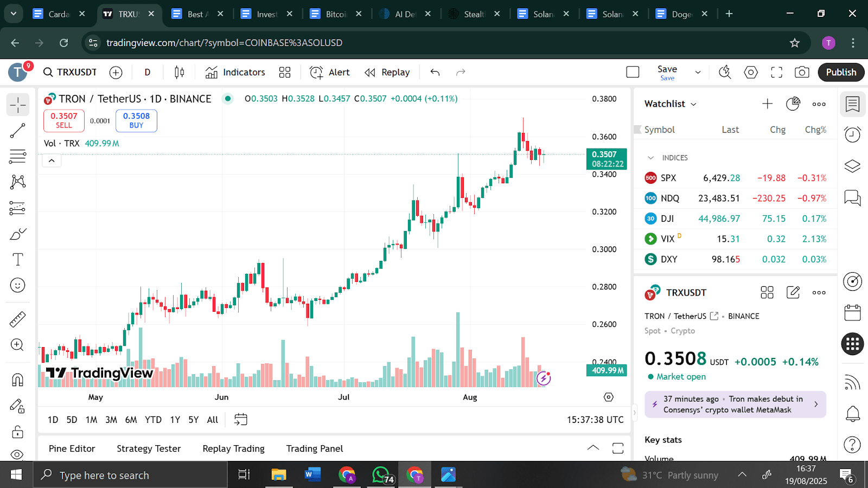
Task: Select the YTD time range
Action: (x=153, y=420)
